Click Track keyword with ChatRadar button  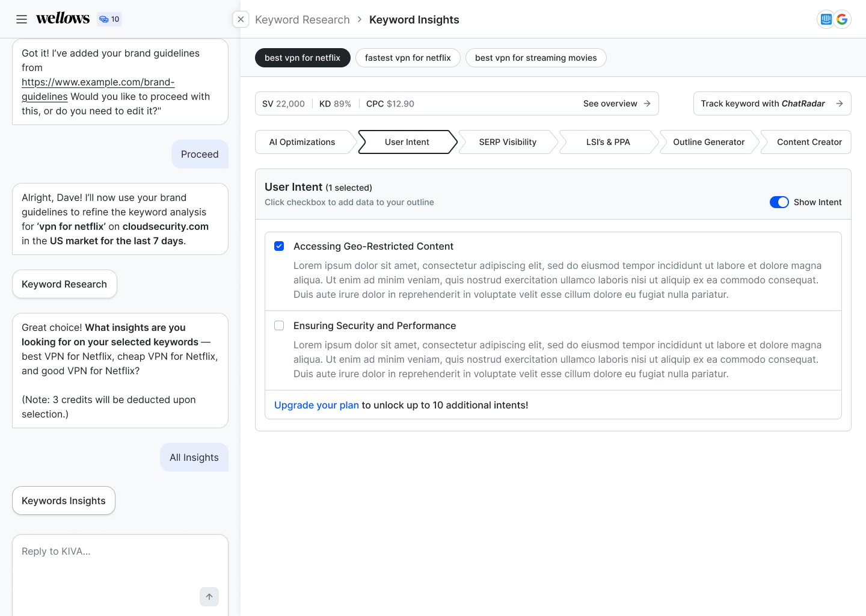772,103
